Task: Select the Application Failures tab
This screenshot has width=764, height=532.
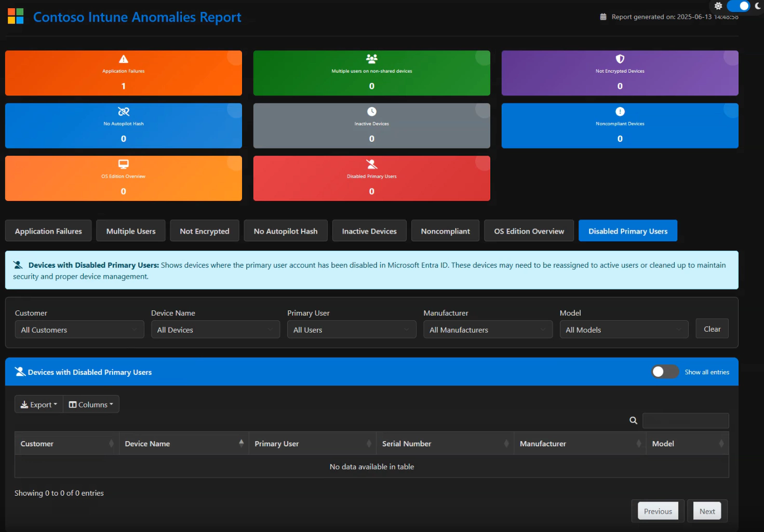Action: click(48, 230)
